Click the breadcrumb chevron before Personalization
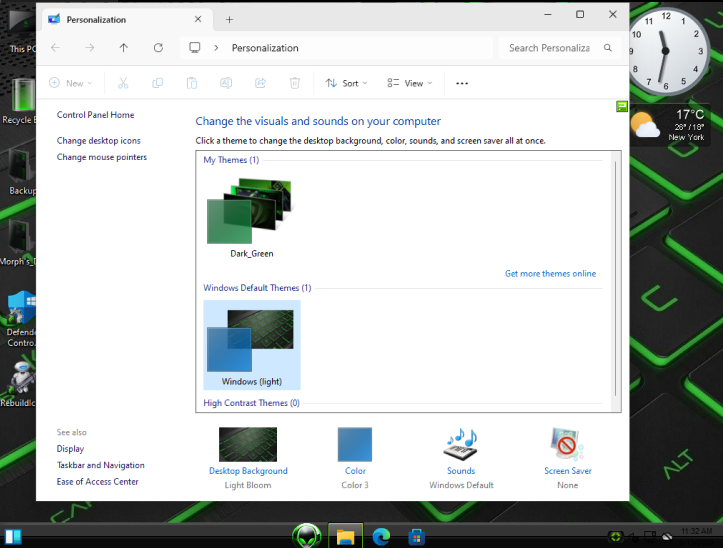This screenshot has width=723, height=548. coord(217,48)
